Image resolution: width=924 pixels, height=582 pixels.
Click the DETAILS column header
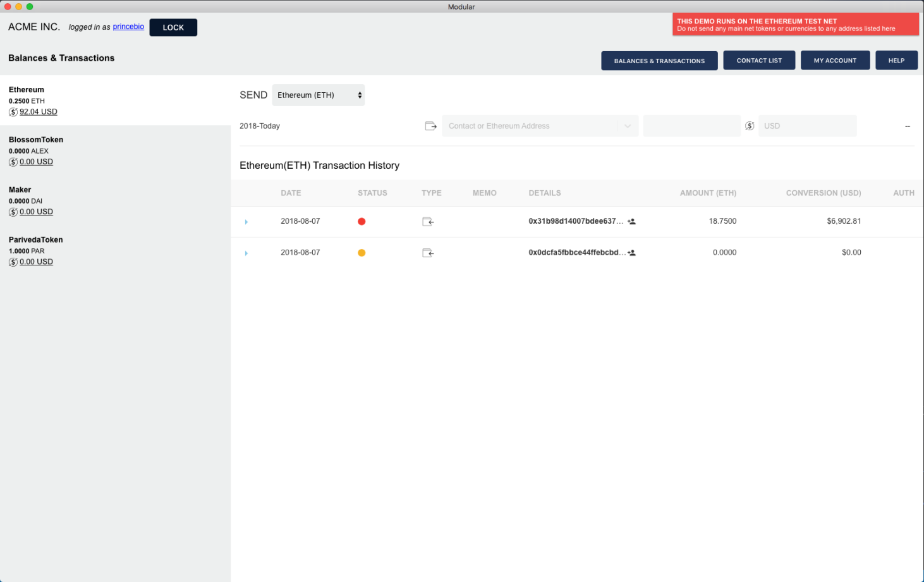coord(545,193)
